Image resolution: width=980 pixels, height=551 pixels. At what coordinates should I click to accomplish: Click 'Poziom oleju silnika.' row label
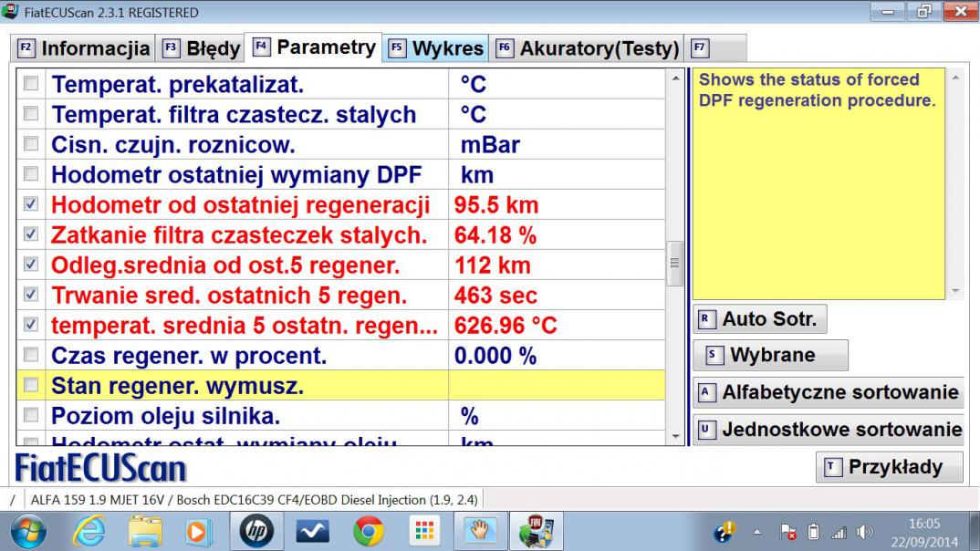pyautogui.click(x=166, y=415)
